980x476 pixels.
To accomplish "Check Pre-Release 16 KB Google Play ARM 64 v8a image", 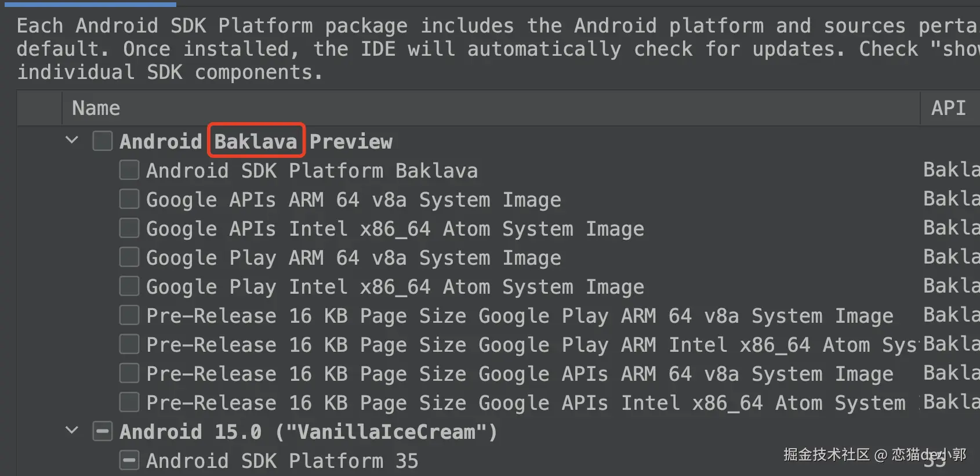I will [x=129, y=315].
